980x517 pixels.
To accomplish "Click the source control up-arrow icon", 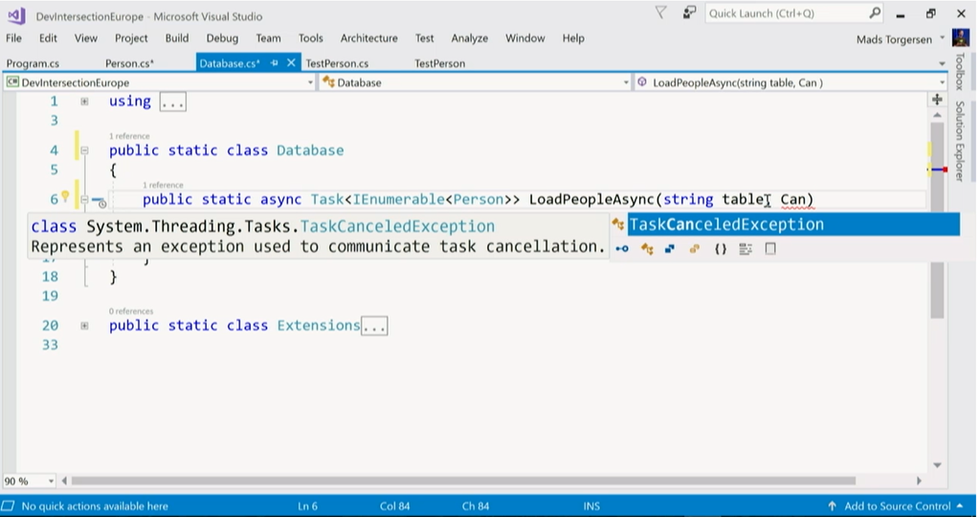I will tap(832, 506).
